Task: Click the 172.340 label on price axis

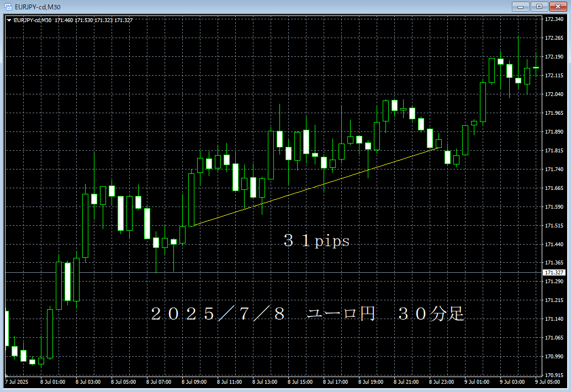Action: point(554,19)
